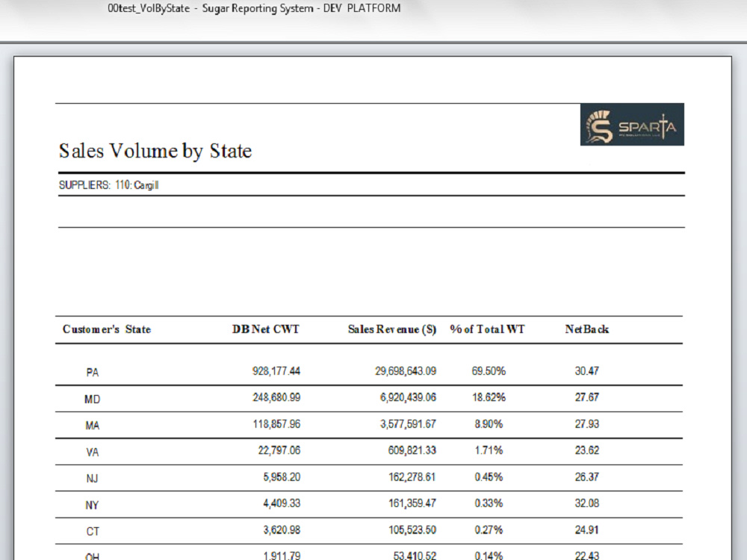Click the MD net CWT value 248,680.99
Image resolution: width=747 pixels, height=560 pixels.
pos(276,397)
